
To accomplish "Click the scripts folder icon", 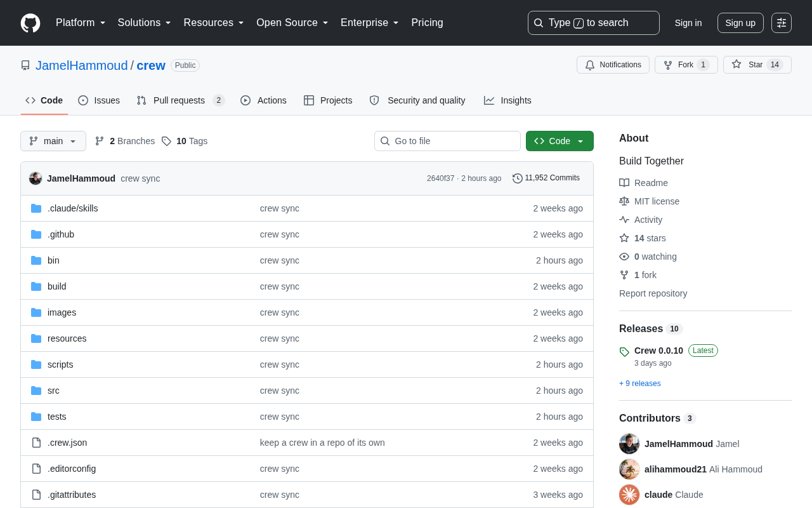I will (x=36, y=364).
